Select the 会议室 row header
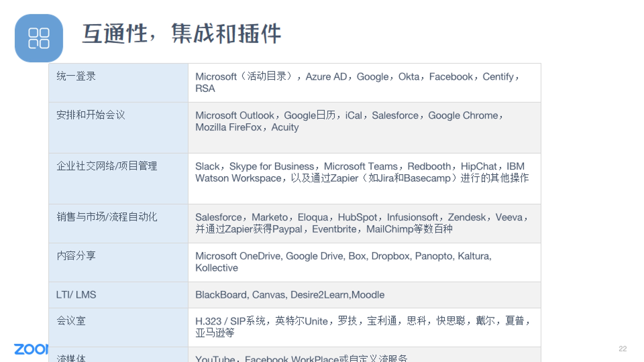The height and width of the screenshot is (362, 644). click(x=118, y=328)
